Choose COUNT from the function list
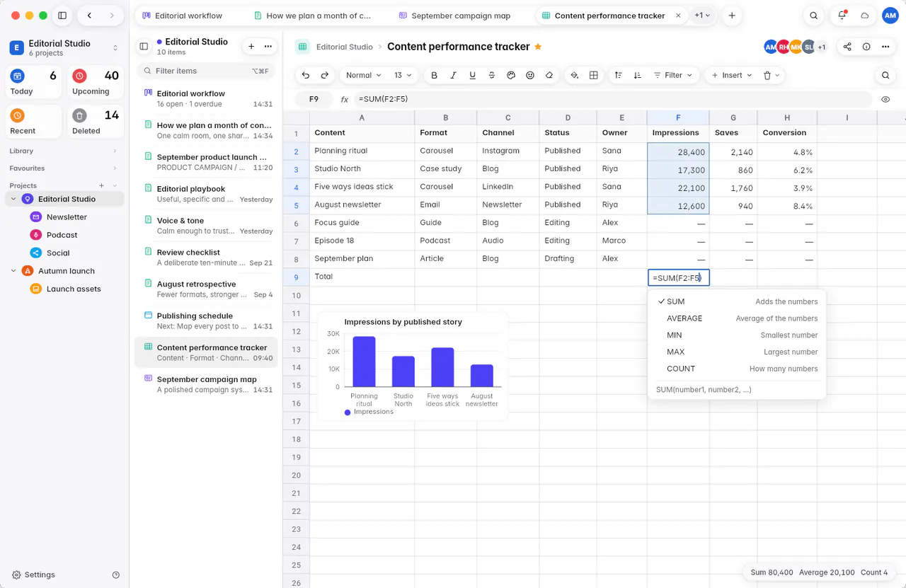This screenshot has width=906, height=588. point(737,369)
